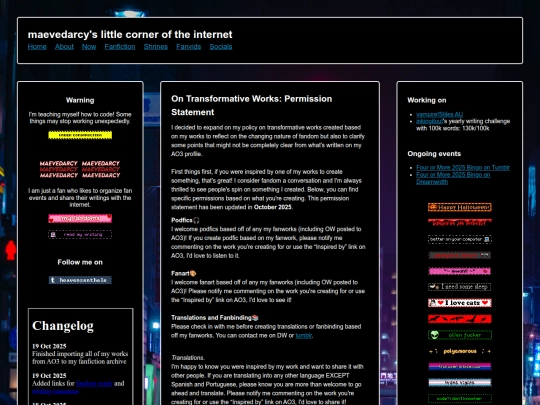
Task: Click the 'better on your computer' badge
Action: [459, 239]
